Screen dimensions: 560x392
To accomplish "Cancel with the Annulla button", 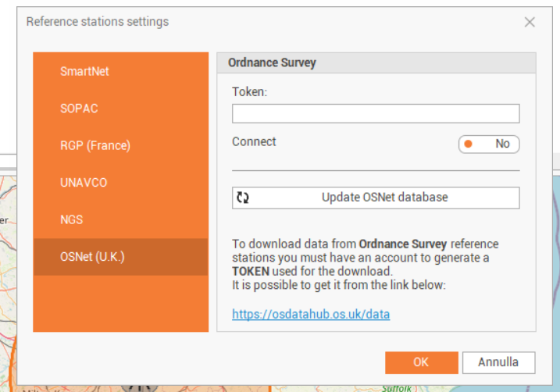I will click(498, 362).
